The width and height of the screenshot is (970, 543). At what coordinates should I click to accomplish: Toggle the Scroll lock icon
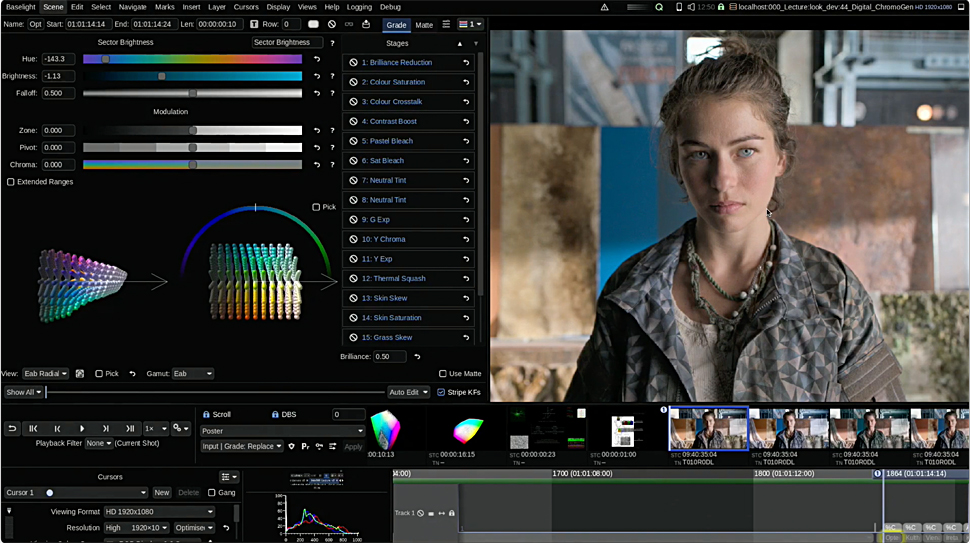click(206, 414)
